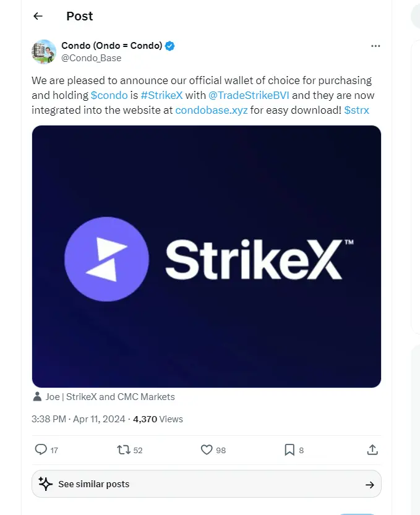
Task: Click the blue verified badge
Action: pyautogui.click(x=170, y=46)
